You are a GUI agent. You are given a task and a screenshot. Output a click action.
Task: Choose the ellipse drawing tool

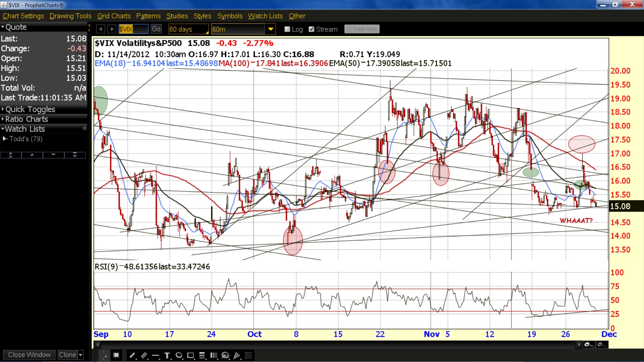(x=179, y=355)
